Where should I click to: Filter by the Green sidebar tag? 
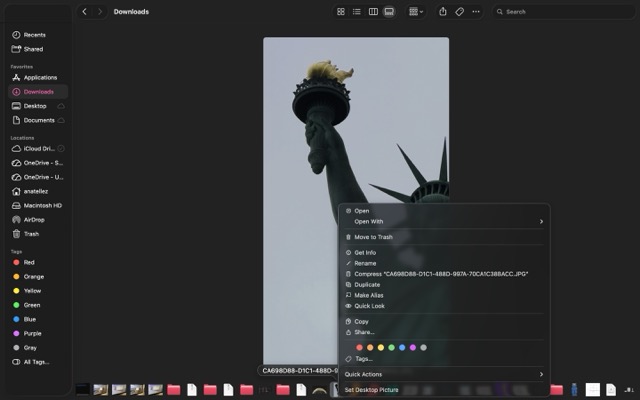pos(38,305)
